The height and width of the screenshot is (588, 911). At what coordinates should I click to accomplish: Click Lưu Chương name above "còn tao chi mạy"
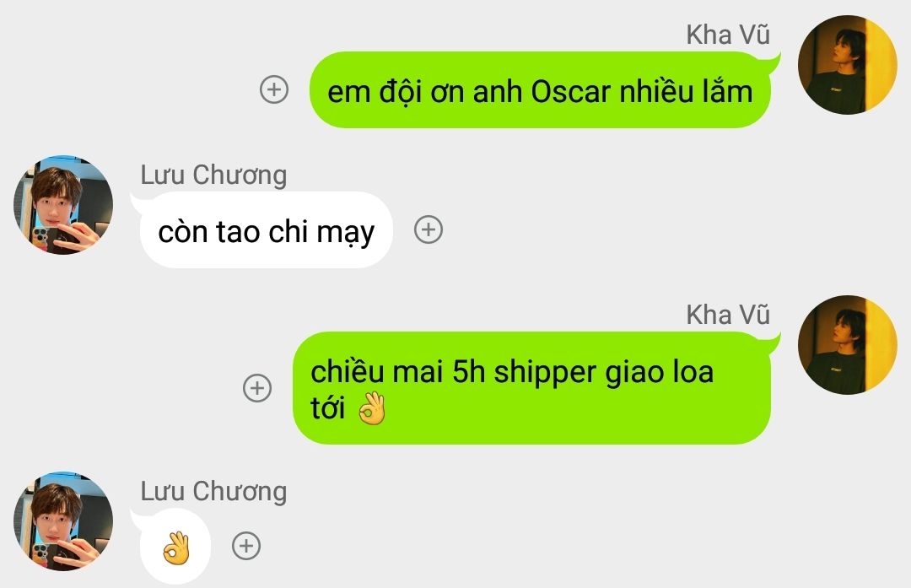(213, 175)
